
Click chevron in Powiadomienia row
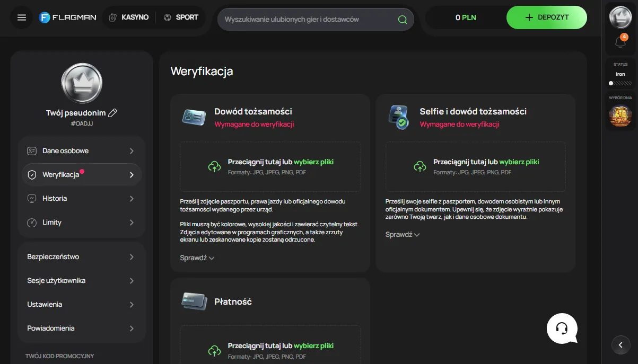(x=132, y=329)
